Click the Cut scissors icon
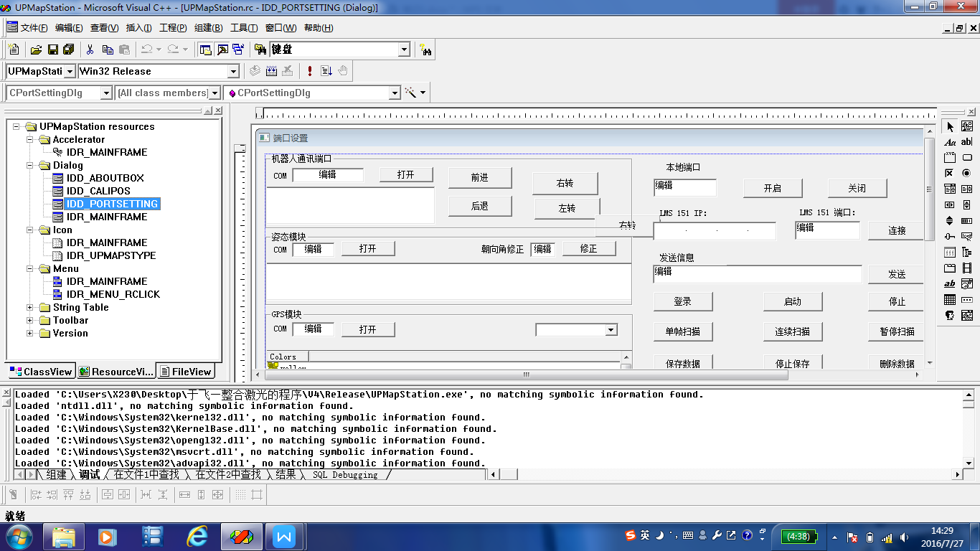 [90, 50]
